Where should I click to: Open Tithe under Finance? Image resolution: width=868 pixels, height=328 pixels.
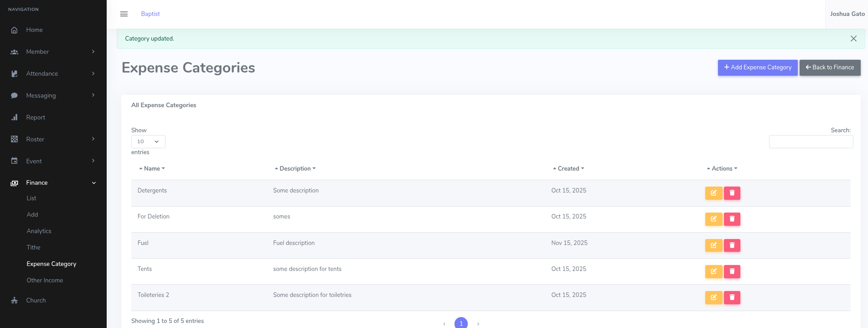(x=33, y=247)
